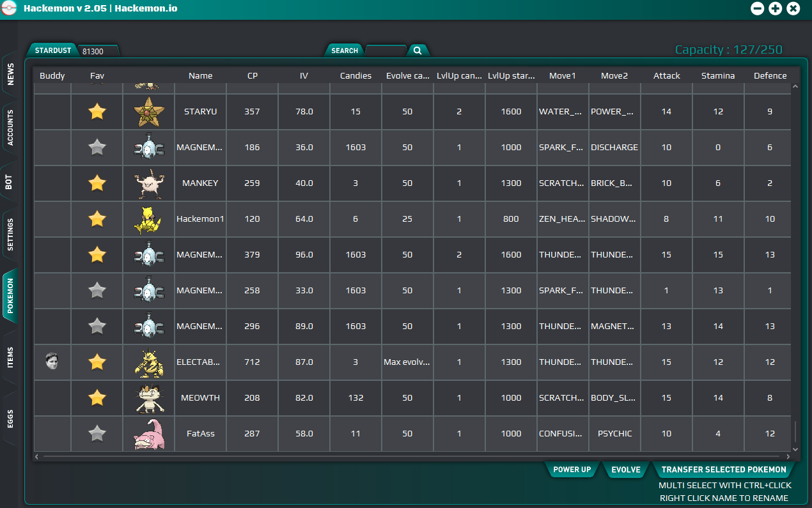
Task: Click the Electabuzz sprite icon
Action: point(148,362)
